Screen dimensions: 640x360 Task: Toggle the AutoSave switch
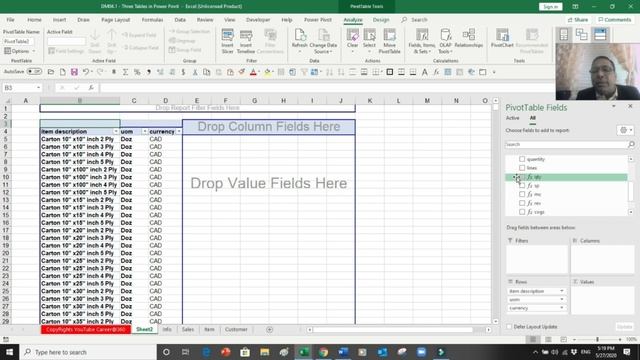tap(34, 72)
